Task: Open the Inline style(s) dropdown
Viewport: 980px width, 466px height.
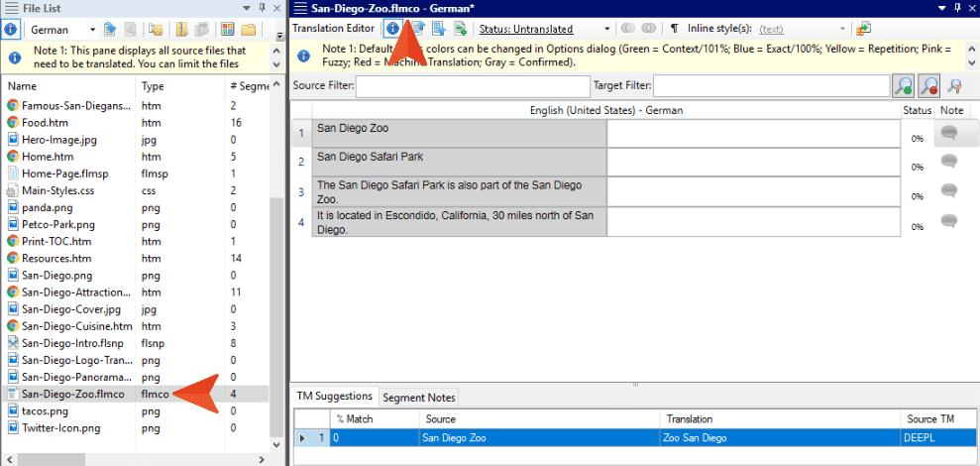Action: click(x=843, y=30)
